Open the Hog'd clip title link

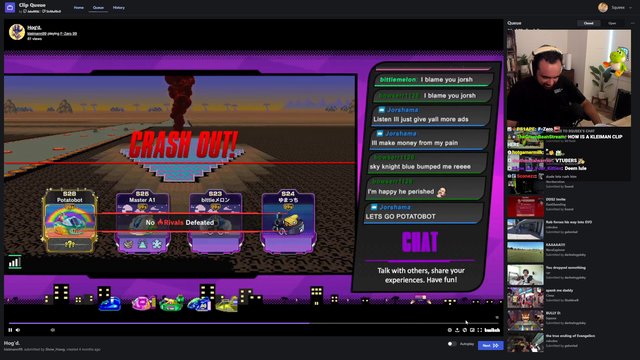(x=34, y=28)
